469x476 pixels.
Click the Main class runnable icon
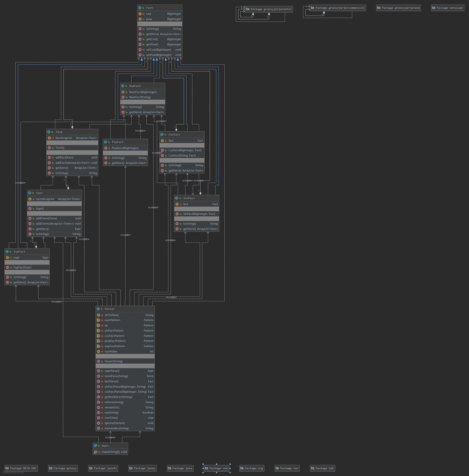coord(95,446)
